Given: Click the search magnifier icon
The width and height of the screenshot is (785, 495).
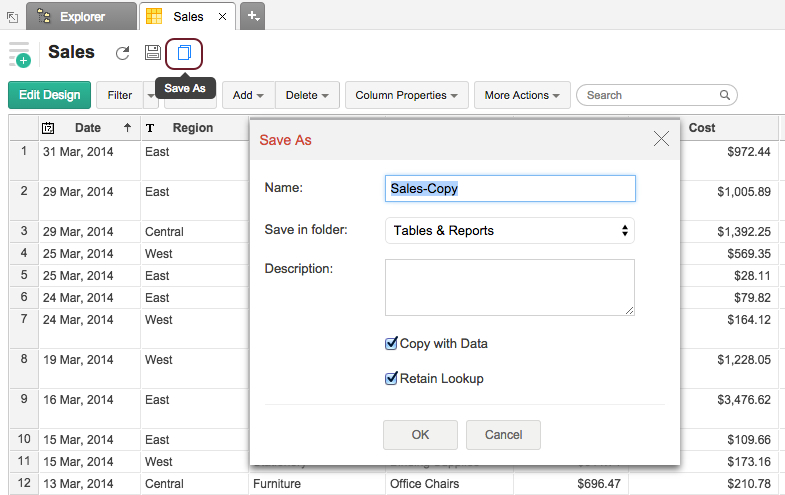Looking at the screenshot, I should (x=726, y=95).
